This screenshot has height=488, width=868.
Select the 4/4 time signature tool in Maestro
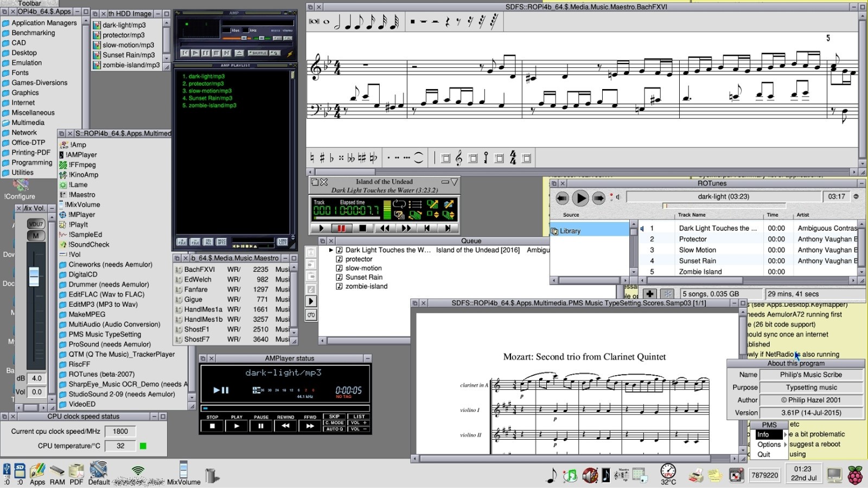pyautogui.click(x=513, y=158)
